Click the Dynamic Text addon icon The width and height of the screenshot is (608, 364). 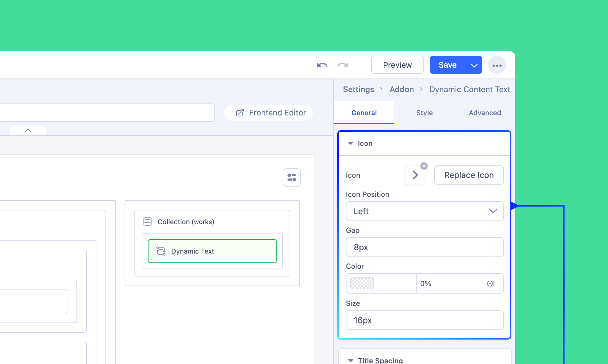point(161,251)
